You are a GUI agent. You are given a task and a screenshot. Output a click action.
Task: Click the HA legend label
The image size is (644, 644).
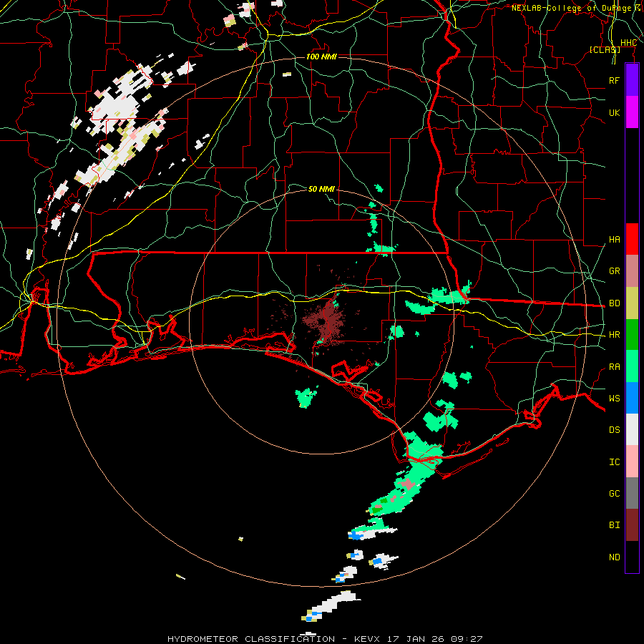(615, 240)
